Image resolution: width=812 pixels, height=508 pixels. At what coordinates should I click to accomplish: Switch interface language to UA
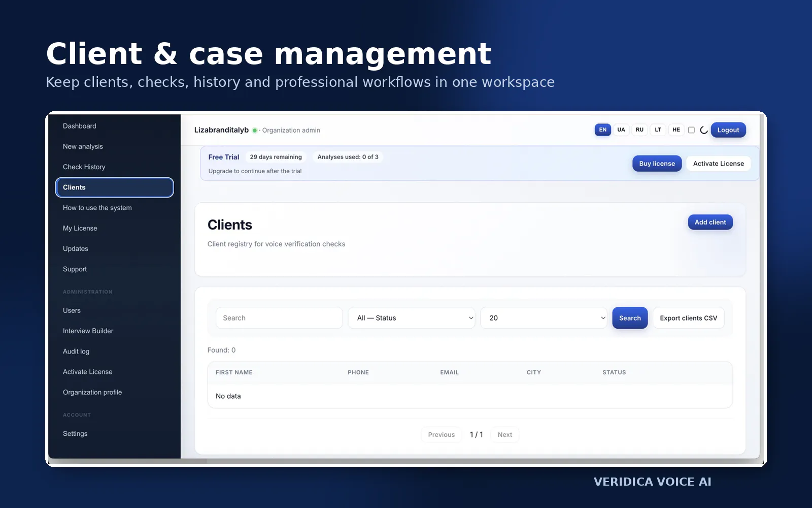(x=621, y=130)
